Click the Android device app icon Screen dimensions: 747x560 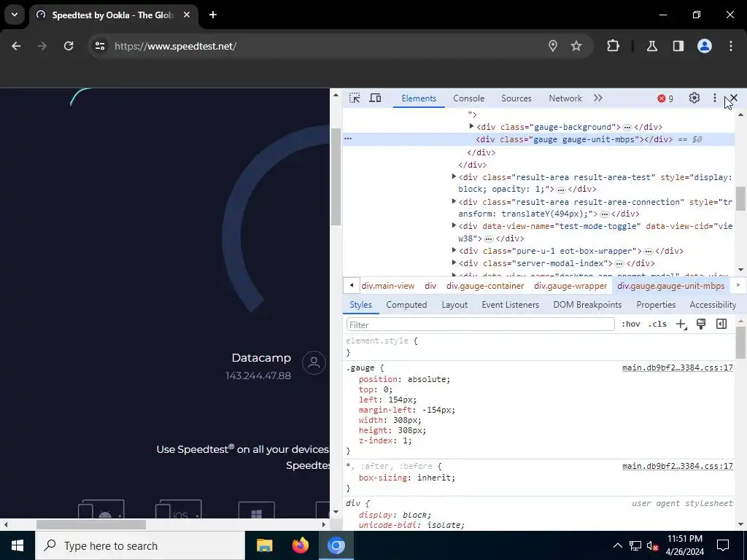pyautogui.click(x=101, y=509)
